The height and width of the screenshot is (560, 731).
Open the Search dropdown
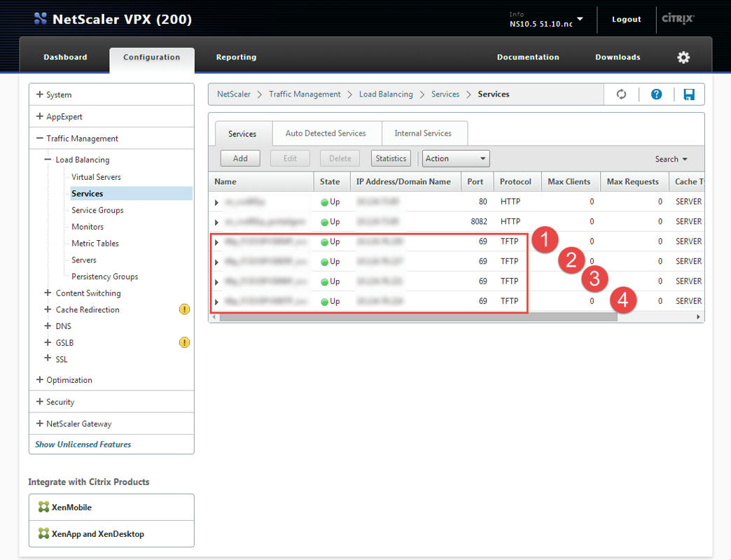[671, 159]
